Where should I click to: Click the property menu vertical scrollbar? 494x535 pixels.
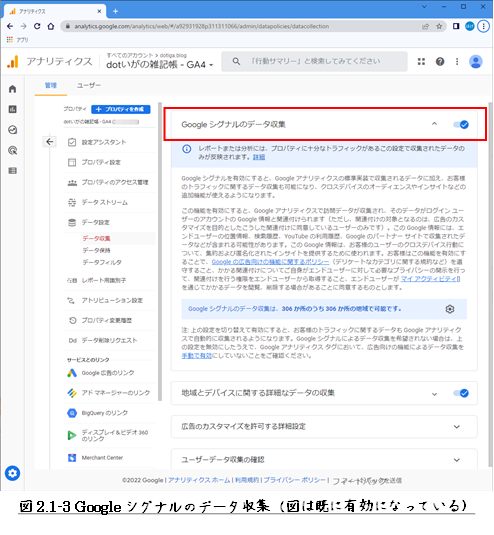160,251
